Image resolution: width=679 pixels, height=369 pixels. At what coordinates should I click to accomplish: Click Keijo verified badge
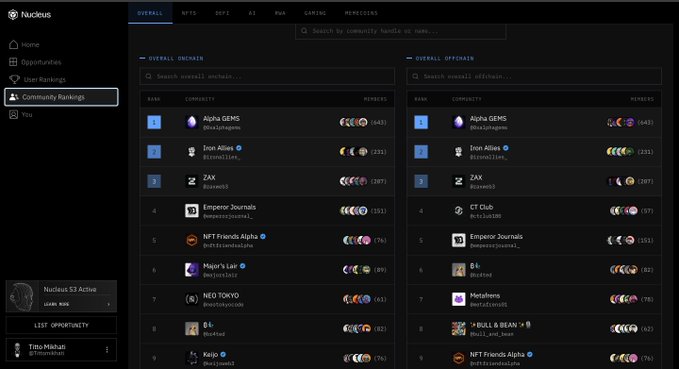point(223,354)
